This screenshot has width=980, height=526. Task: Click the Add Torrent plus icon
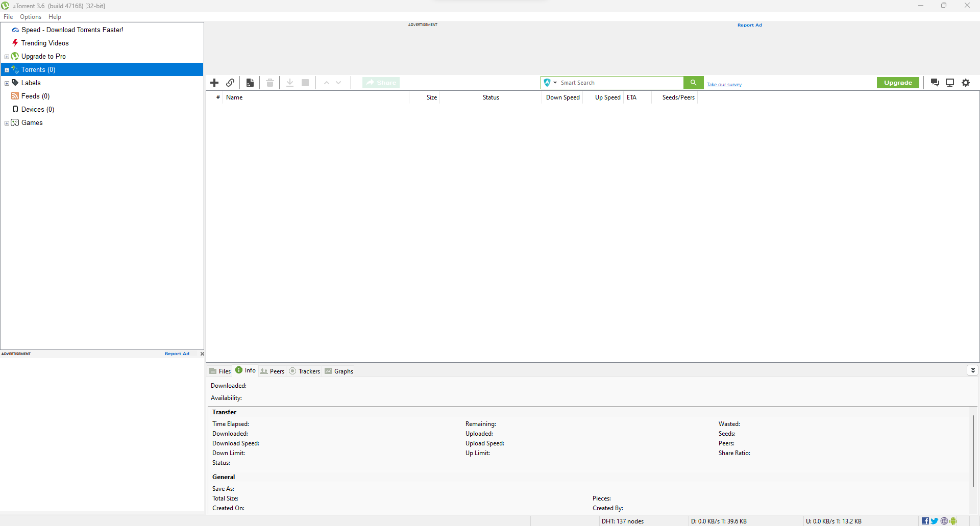click(x=214, y=83)
